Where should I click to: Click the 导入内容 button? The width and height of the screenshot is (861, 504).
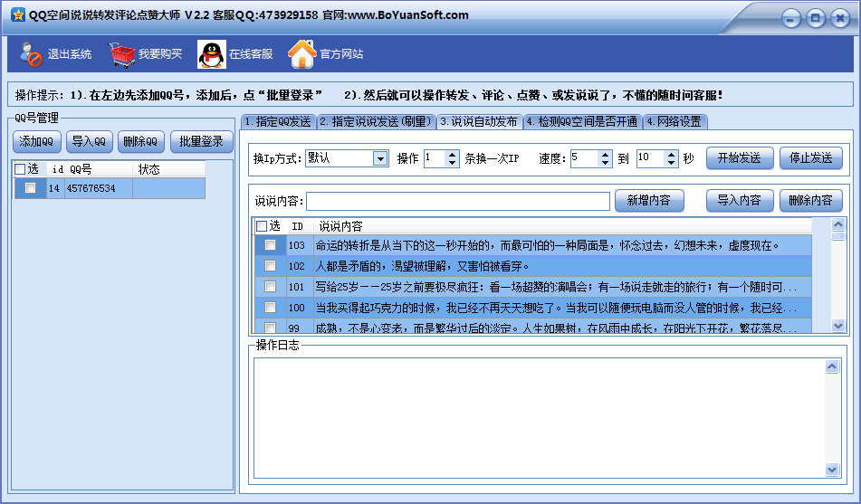pyautogui.click(x=740, y=200)
